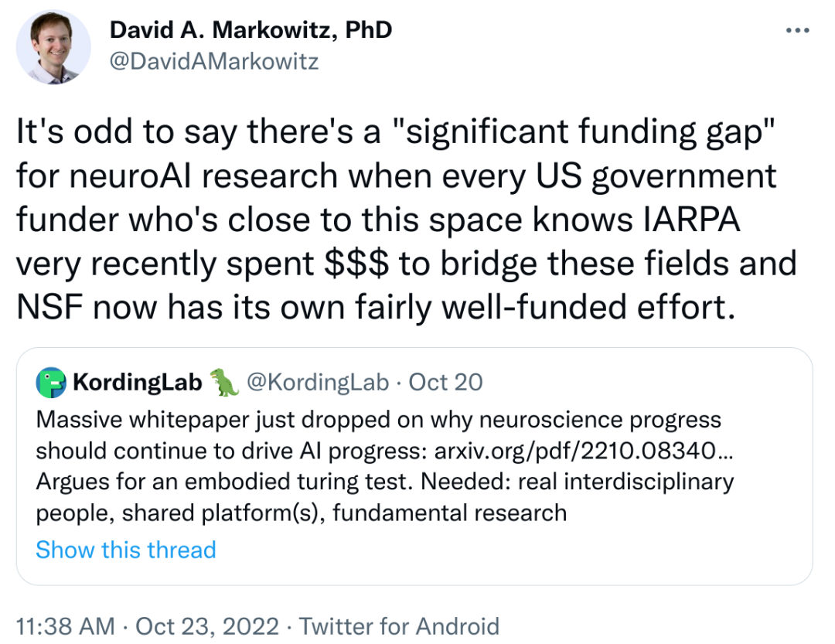Open the KordingLab display name
Screen dimensions: 835x644
137,382
